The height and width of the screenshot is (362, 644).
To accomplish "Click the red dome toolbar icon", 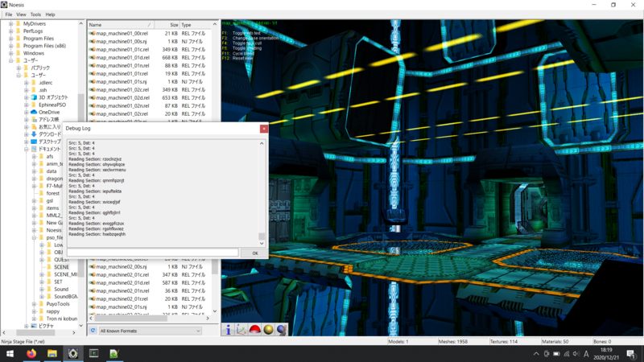I will pyautogui.click(x=255, y=330).
